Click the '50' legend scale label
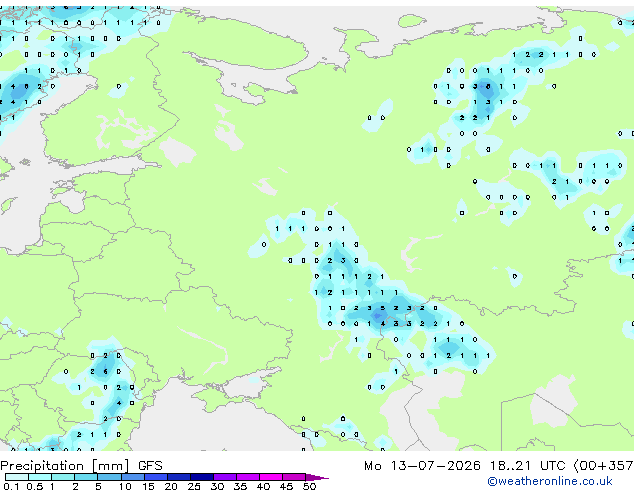The height and width of the screenshot is (490, 634). click(x=309, y=486)
